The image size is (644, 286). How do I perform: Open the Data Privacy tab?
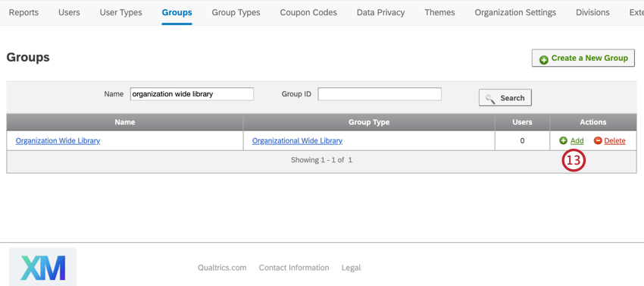(x=381, y=12)
